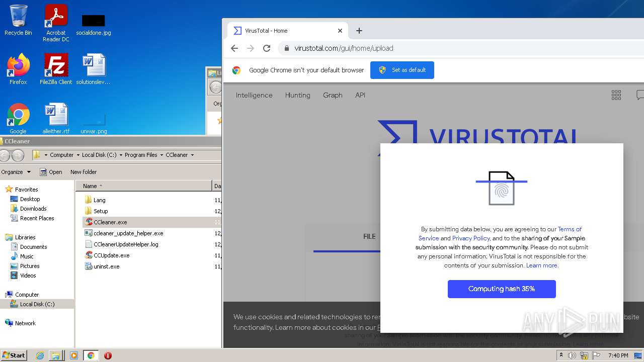Open Windows Explorer taskbar icon
The image size is (644, 362).
(x=56, y=355)
